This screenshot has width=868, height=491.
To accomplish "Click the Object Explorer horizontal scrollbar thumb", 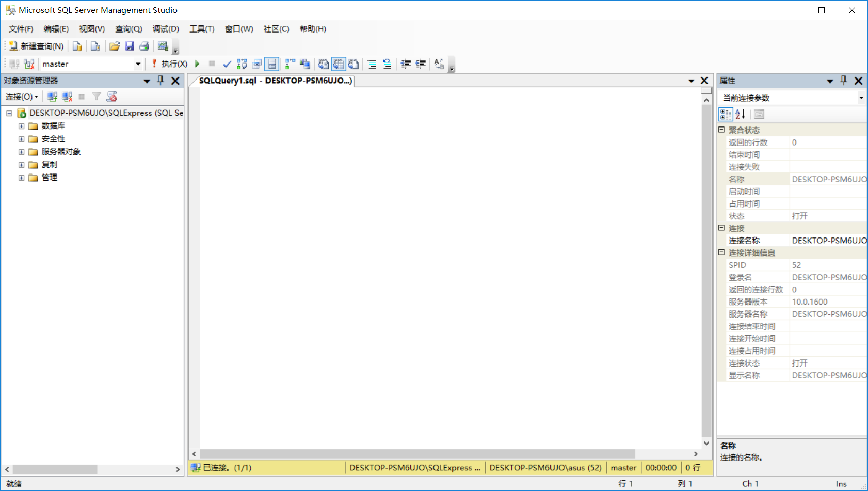I will coord(55,469).
